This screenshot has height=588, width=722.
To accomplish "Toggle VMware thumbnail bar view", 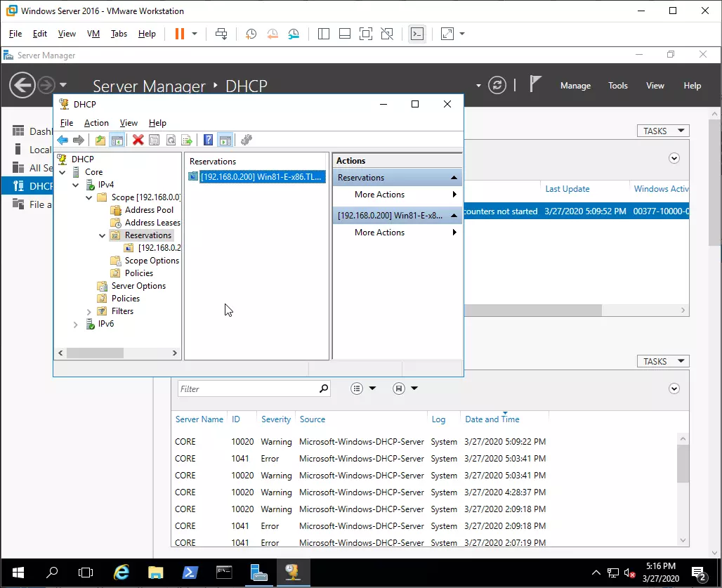I will click(x=344, y=34).
